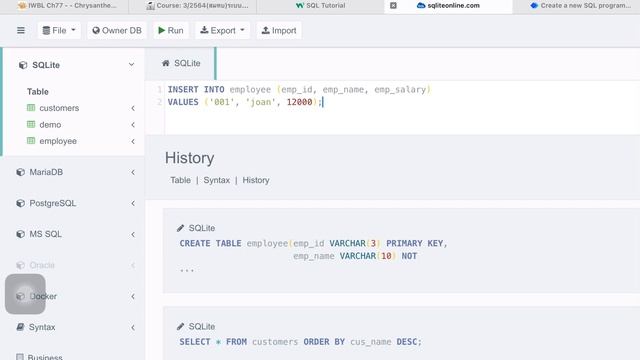Collapse the SQLite sidebar section
The image size is (640, 360).
131,65
